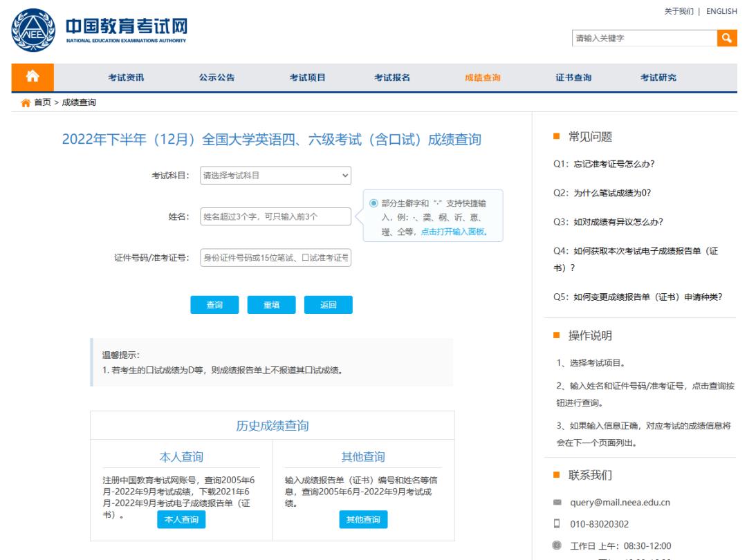The width and height of the screenshot is (747, 560).
Task: Click the 关于我们 top link
Action: [679, 11]
